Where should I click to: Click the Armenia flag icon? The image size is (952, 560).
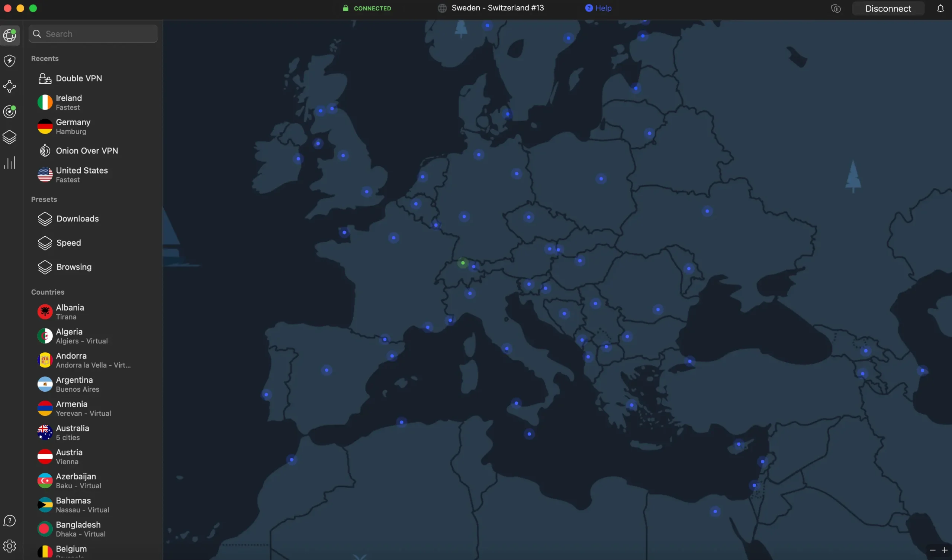45,409
